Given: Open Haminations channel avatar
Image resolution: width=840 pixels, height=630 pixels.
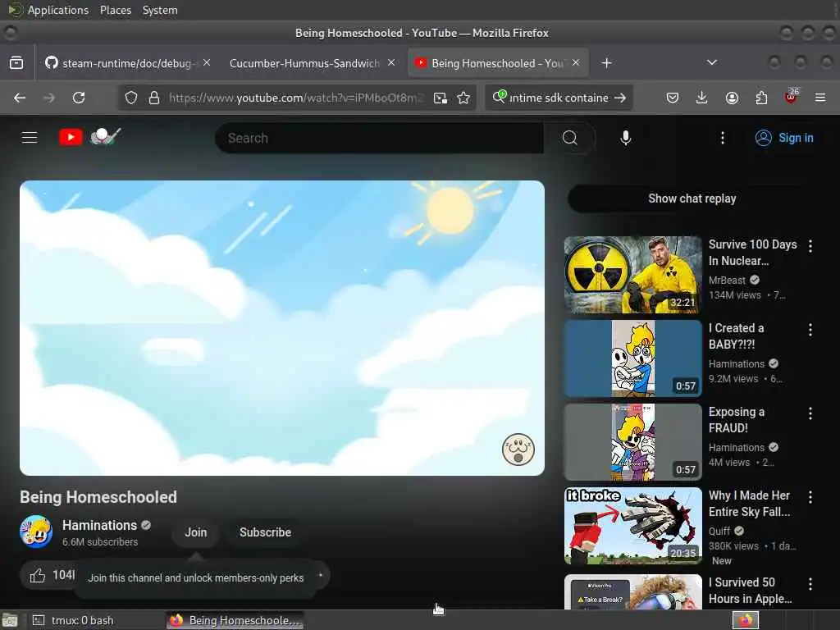Looking at the screenshot, I should (x=36, y=532).
